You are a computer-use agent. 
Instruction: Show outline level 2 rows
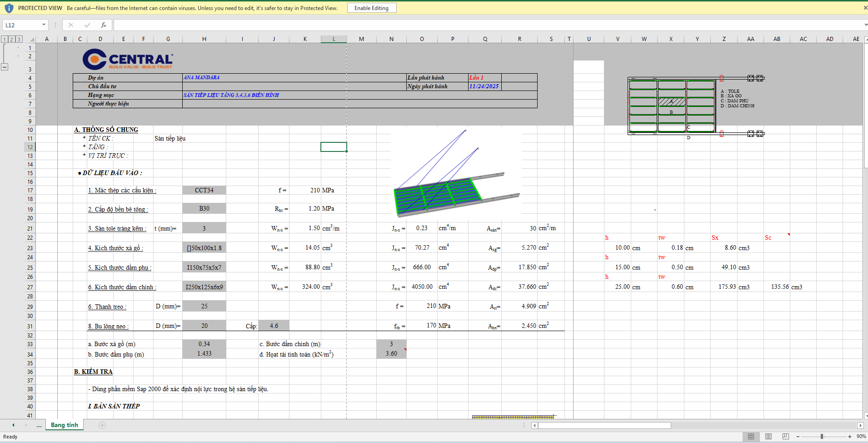tap(12, 39)
